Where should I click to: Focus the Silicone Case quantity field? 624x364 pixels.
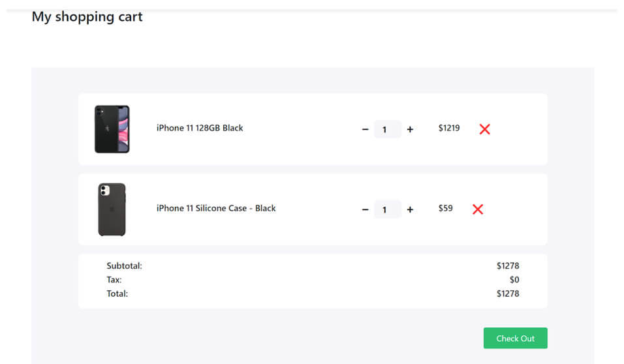coord(387,209)
